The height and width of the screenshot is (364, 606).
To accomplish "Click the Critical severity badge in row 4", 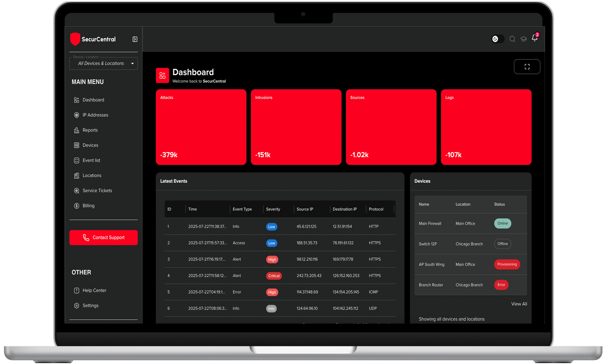I will point(274,276).
